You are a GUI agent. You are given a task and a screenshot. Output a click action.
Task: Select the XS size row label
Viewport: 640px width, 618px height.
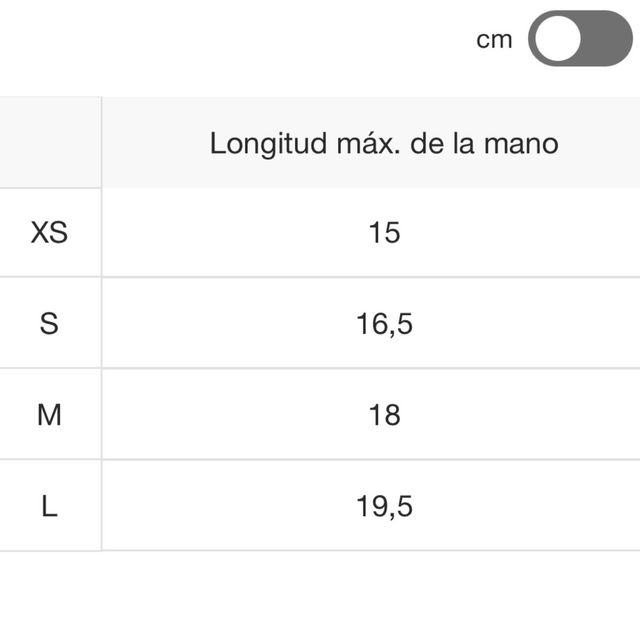click(x=49, y=233)
